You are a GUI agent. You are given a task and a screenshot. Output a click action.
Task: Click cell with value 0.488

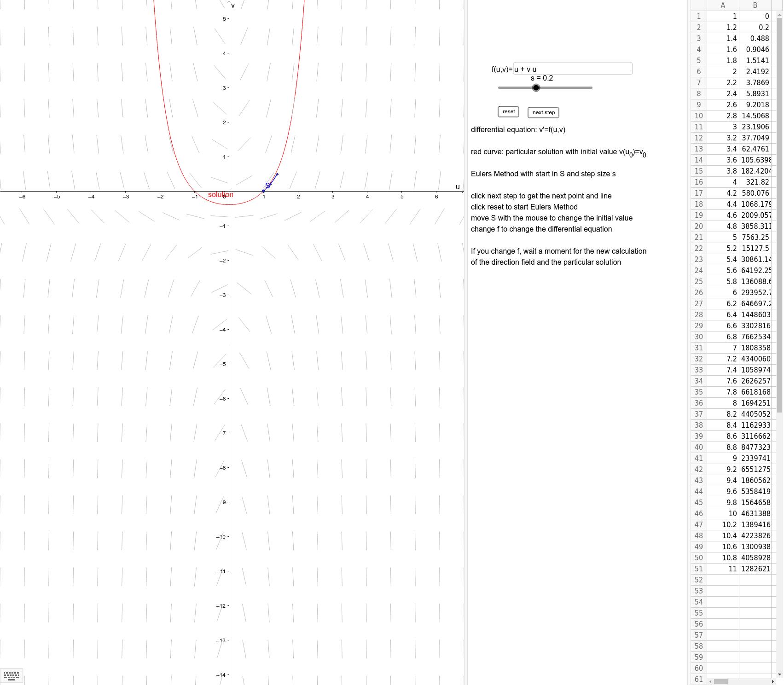(755, 38)
